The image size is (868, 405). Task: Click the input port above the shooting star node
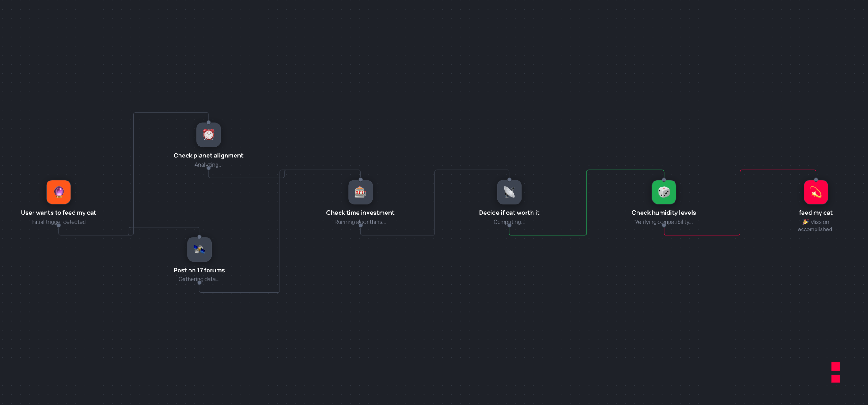(816, 180)
